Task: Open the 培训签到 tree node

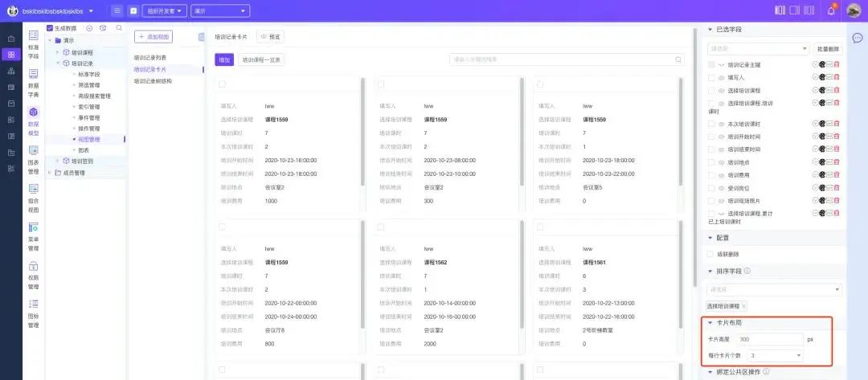Action: 82,161
